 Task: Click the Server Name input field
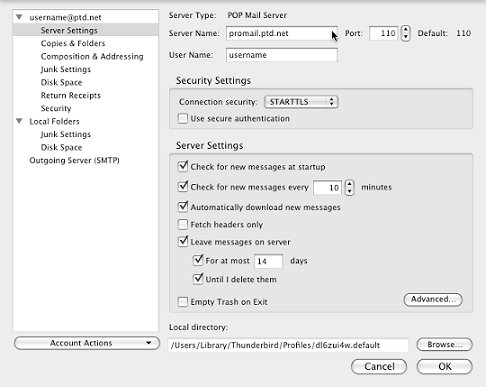[282, 33]
